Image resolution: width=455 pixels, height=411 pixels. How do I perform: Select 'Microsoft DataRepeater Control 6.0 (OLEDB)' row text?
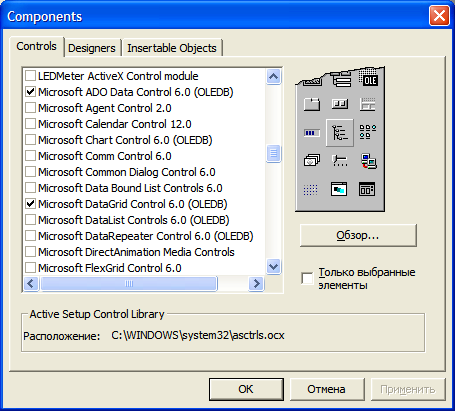(x=146, y=236)
